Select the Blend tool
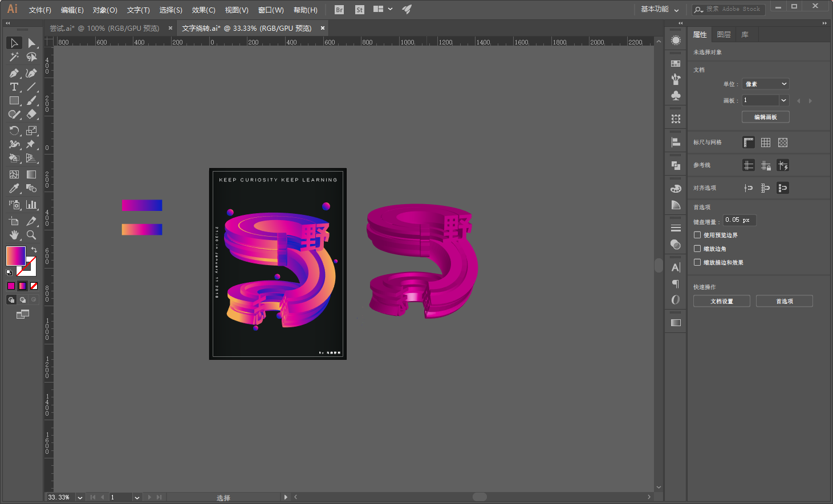 31,188
